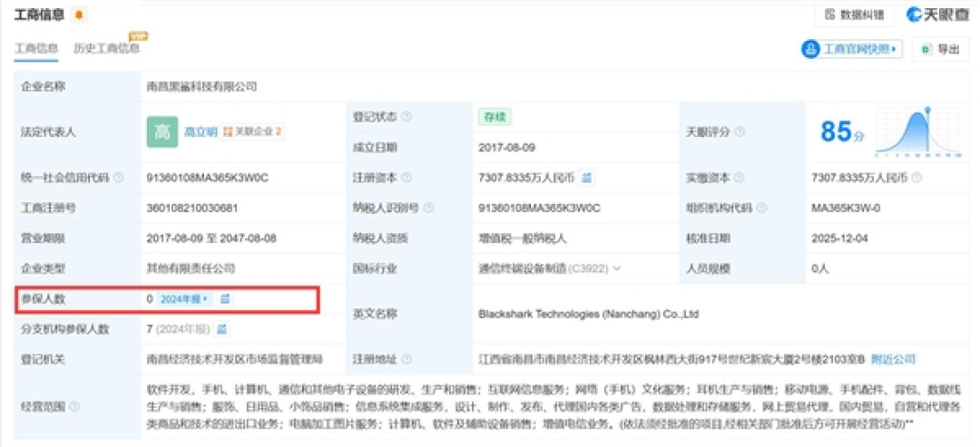Viewport: 980px width, 447px height.
Task: Click the orange bell icon beside 工商信息 heading
Action: click(x=78, y=15)
